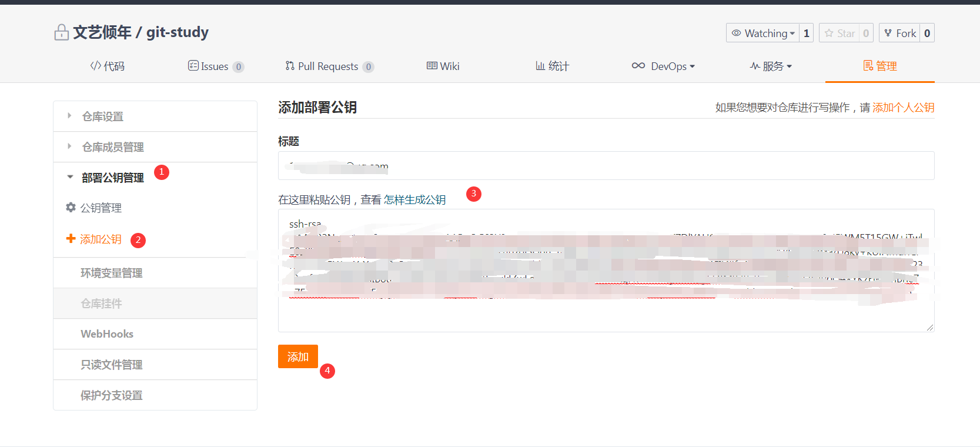980x447 pixels.
Task: Click the 服务 pulse icon
Action: (x=755, y=66)
